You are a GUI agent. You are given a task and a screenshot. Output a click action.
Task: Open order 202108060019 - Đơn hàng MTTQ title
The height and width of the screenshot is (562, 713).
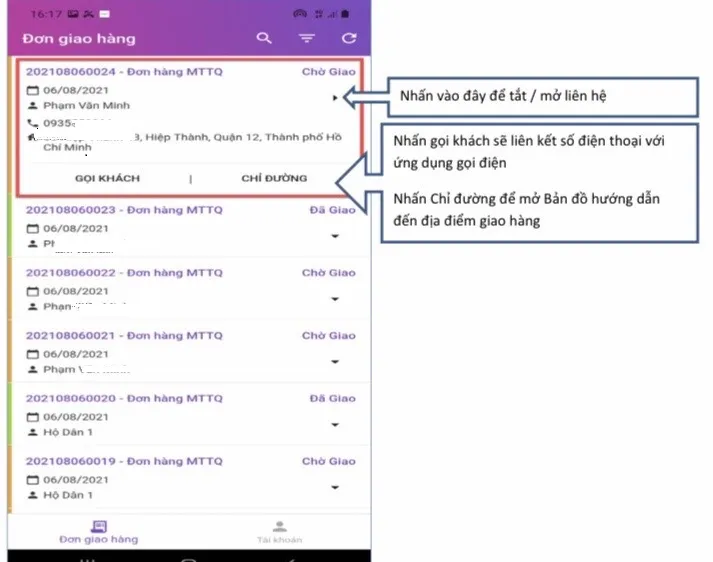[x=124, y=461]
